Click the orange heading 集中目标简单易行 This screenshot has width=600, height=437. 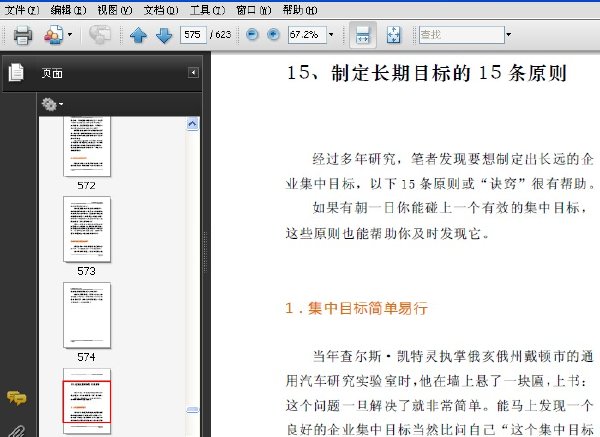pyautogui.click(x=368, y=308)
